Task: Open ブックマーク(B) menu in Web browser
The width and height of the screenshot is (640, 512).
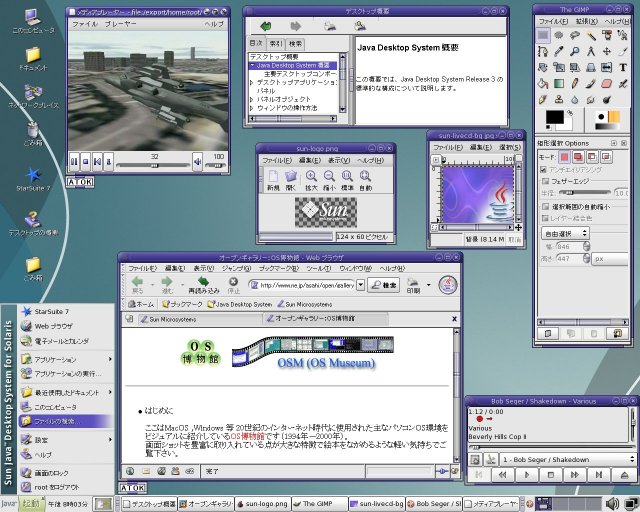Action: pyautogui.click(x=279, y=268)
